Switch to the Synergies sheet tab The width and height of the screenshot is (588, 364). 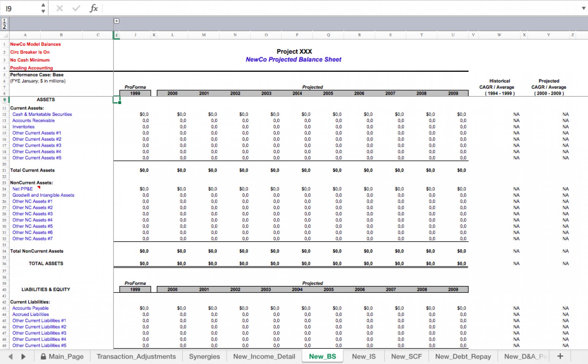pyautogui.click(x=204, y=356)
